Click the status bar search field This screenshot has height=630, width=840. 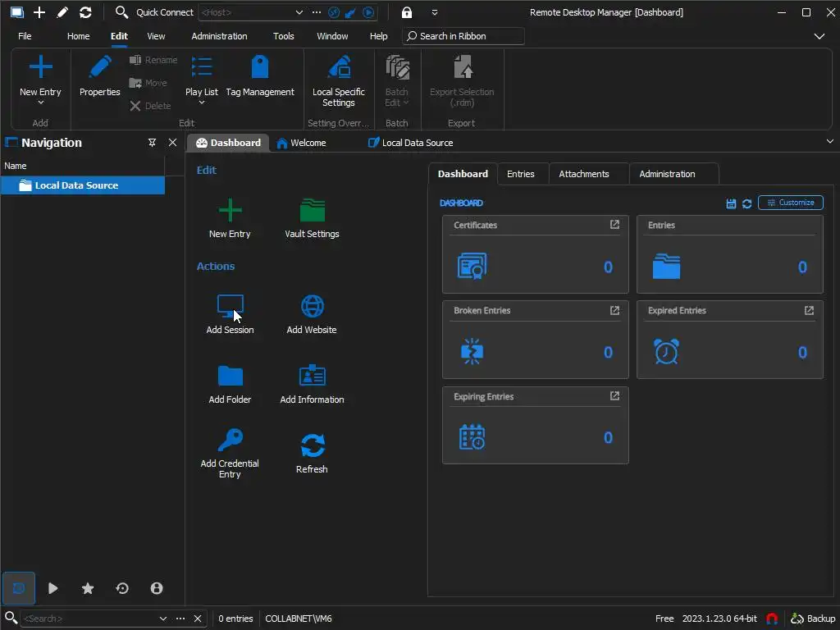(89, 619)
